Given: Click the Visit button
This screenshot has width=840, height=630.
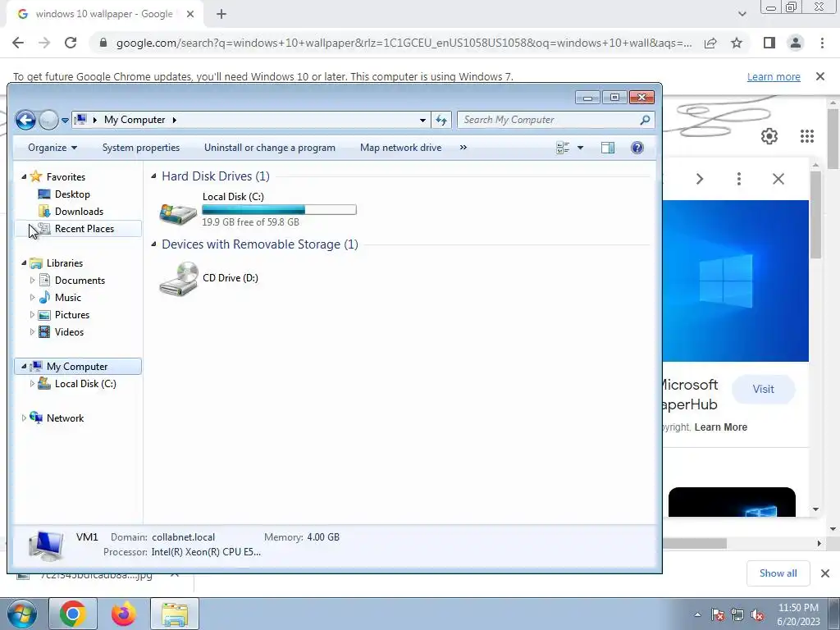Looking at the screenshot, I should point(763,390).
